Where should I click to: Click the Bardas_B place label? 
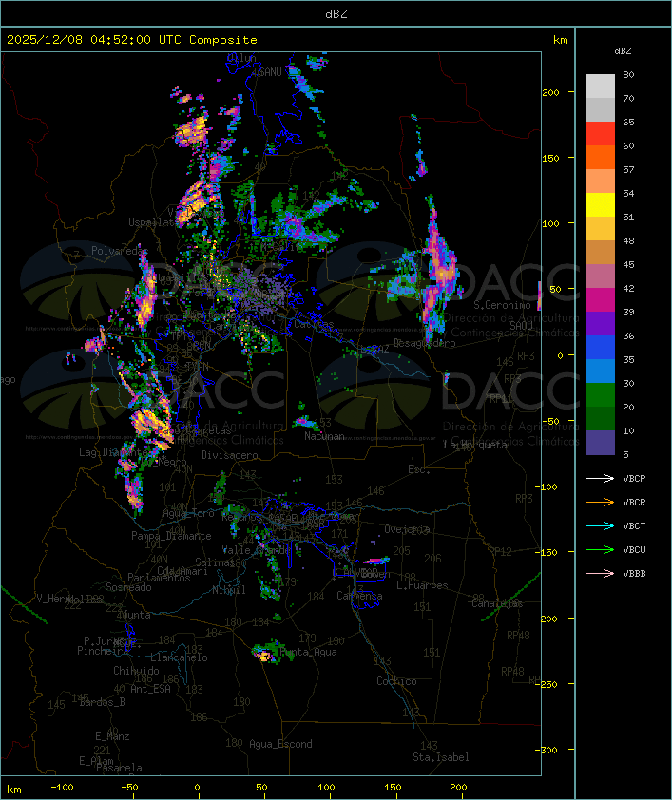click(x=102, y=702)
